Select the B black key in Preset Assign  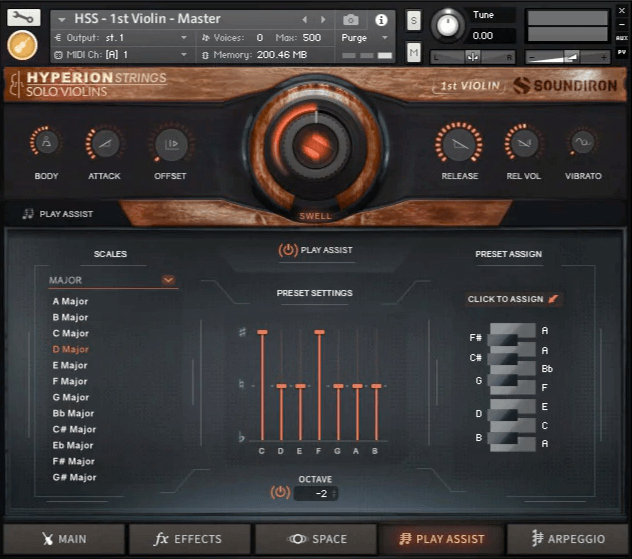[502, 438]
